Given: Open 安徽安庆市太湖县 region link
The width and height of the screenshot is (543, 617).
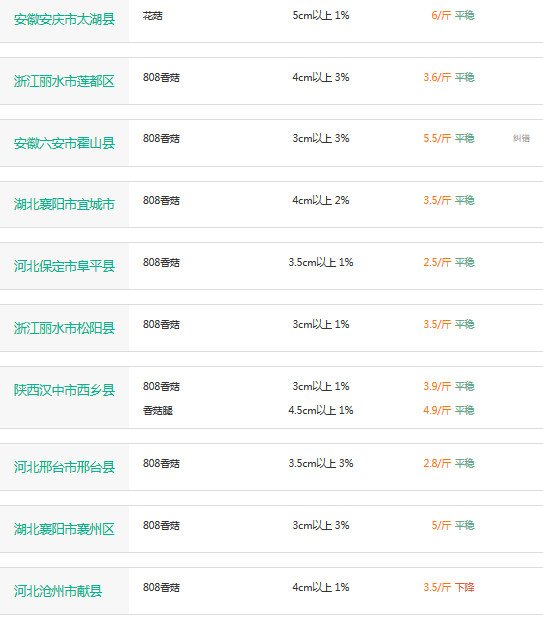Looking at the screenshot, I should 64,19.
